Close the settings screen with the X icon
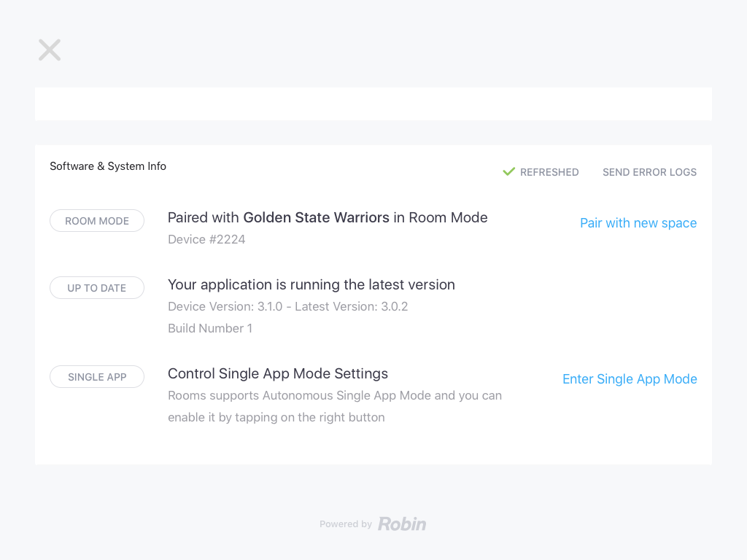This screenshot has height=560, width=747. [50, 50]
